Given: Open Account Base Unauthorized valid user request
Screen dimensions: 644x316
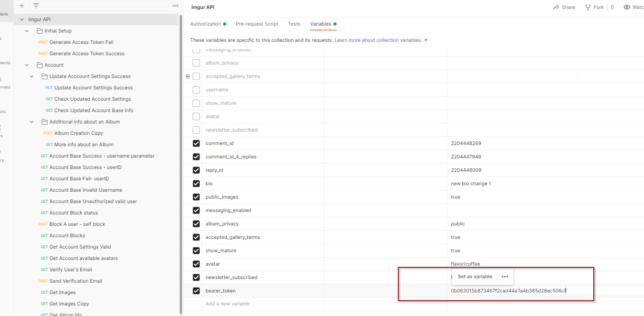Looking at the screenshot, I should [93, 201].
